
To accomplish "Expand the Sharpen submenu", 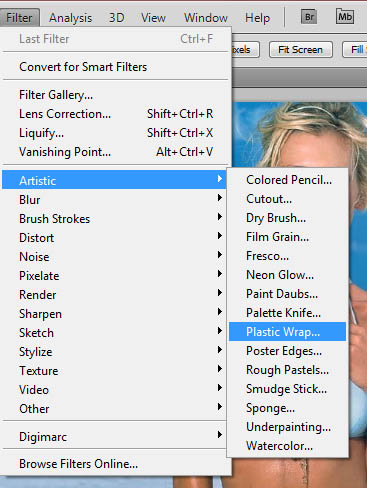I will point(116,314).
